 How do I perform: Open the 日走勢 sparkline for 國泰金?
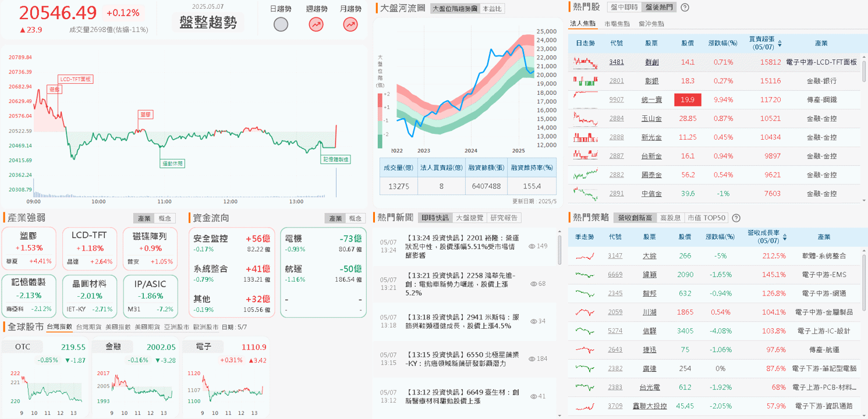(x=585, y=175)
